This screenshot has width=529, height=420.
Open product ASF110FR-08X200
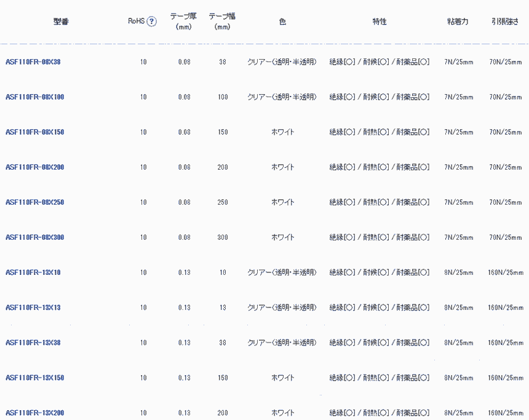click(35, 167)
